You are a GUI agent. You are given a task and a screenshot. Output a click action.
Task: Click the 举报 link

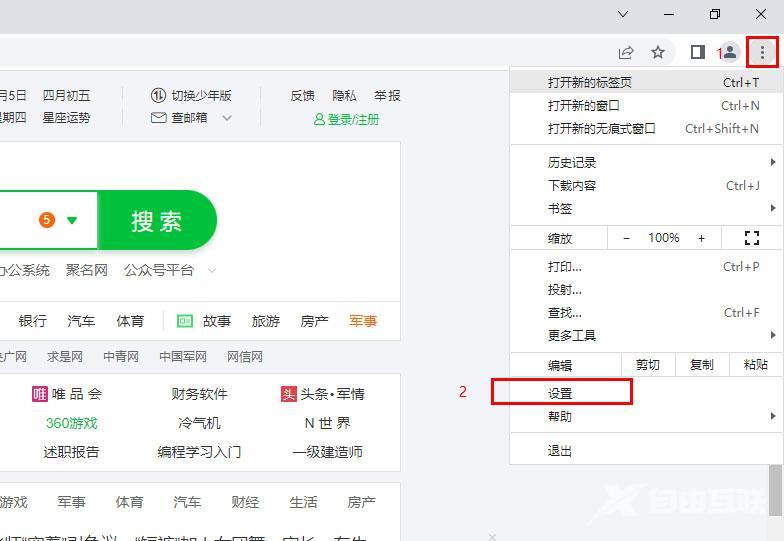[x=388, y=95]
